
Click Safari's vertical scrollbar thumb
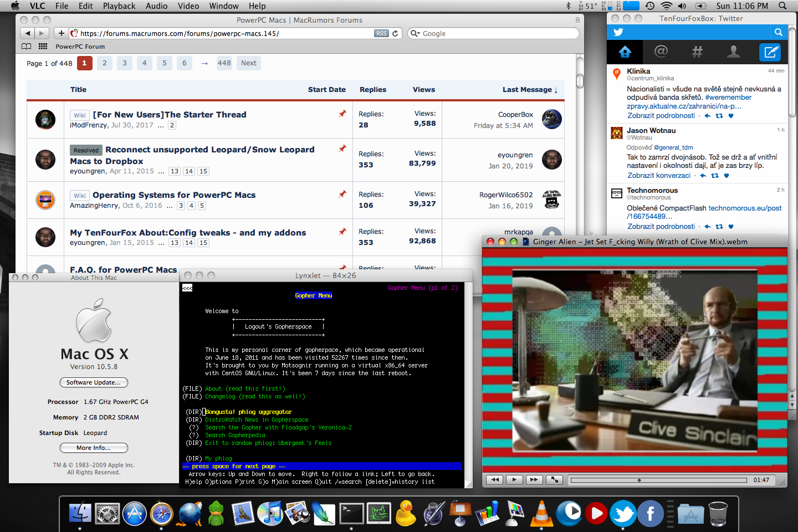(x=580, y=81)
